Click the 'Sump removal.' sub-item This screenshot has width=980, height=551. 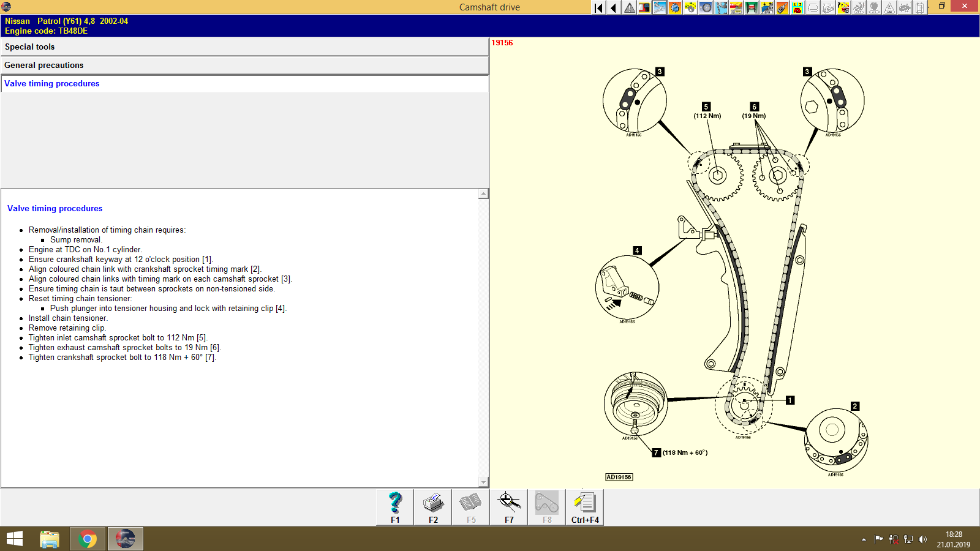coord(76,240)
